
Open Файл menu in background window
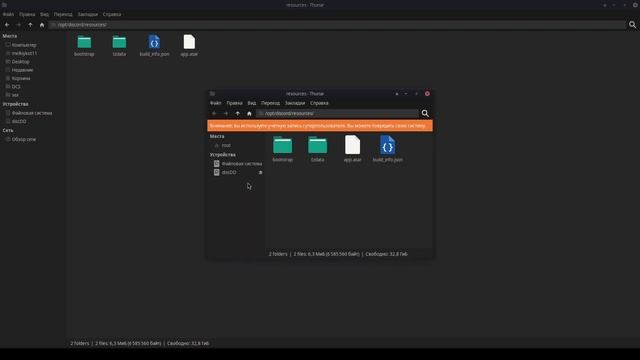pos(8,14)
